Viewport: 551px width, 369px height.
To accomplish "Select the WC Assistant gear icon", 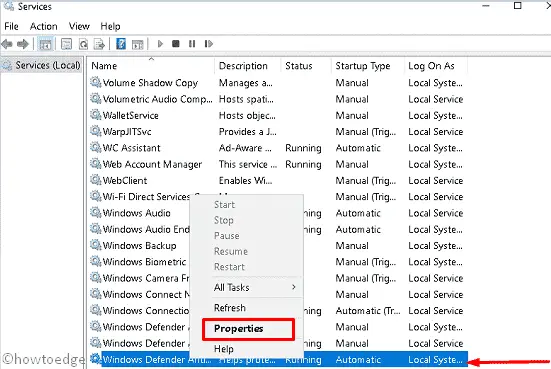I will pyautogui.click(x=95, y=147).
